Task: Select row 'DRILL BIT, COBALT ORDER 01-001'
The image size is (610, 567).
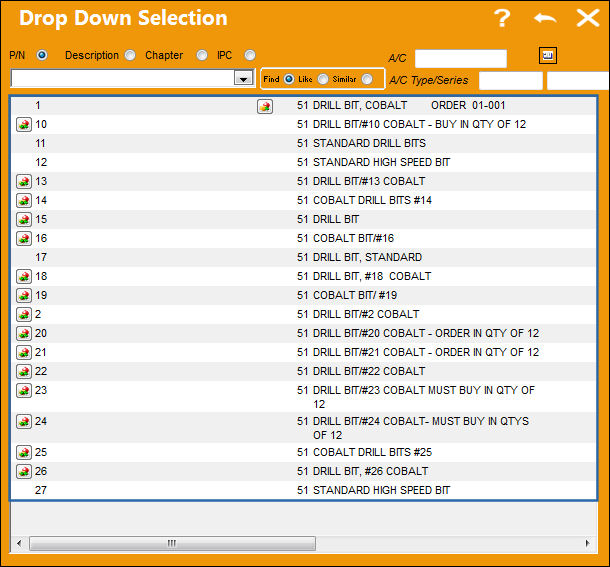Action: pos(303,105)
